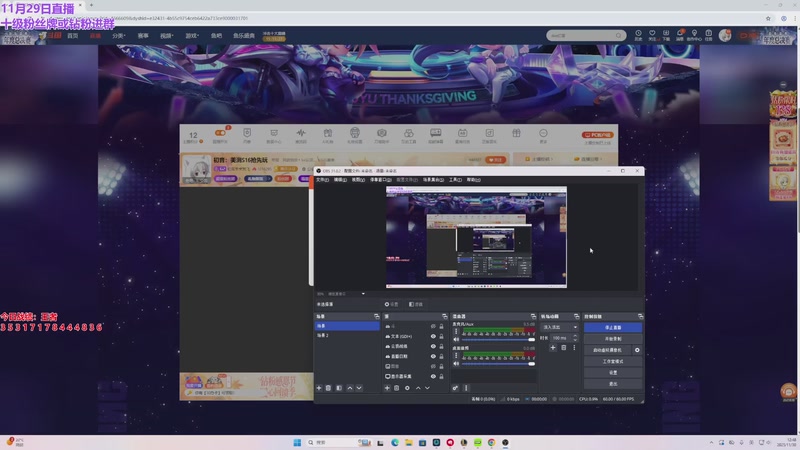Image resolution: width=800 pixels, height=450 pixels.
Task: Open history clock icon in site header
Action: click(x=638, y=34)
